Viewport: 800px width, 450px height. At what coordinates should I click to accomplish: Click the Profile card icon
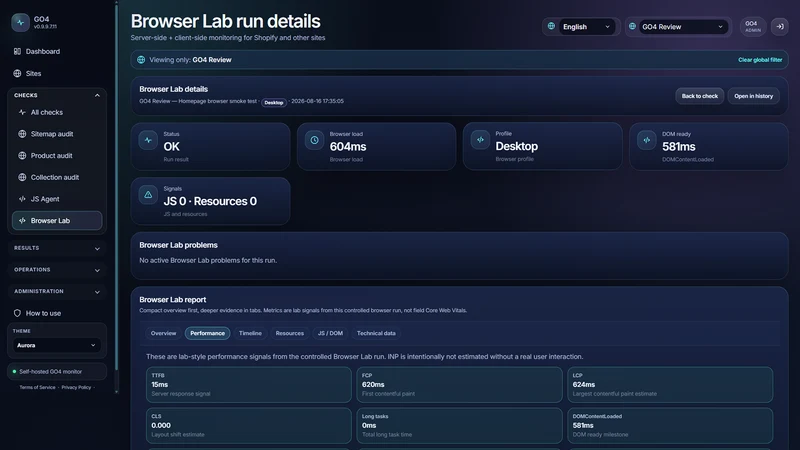coord(480,140)
